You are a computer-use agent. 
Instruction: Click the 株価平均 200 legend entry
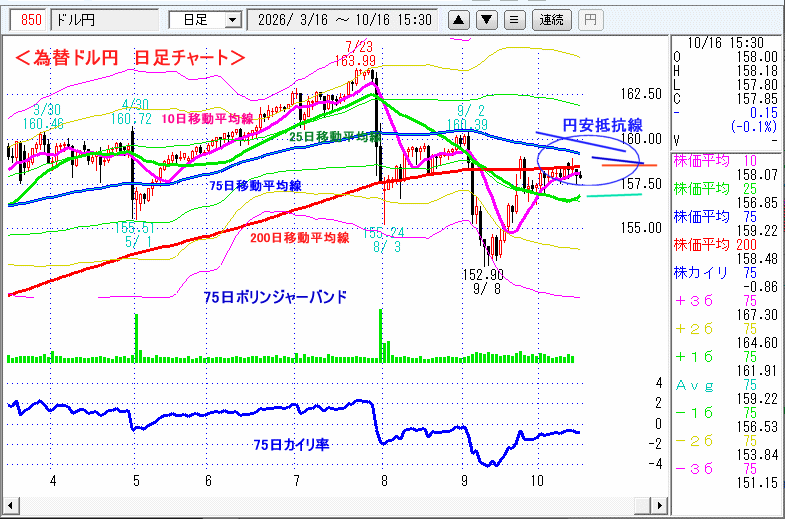tap(715, 245)
